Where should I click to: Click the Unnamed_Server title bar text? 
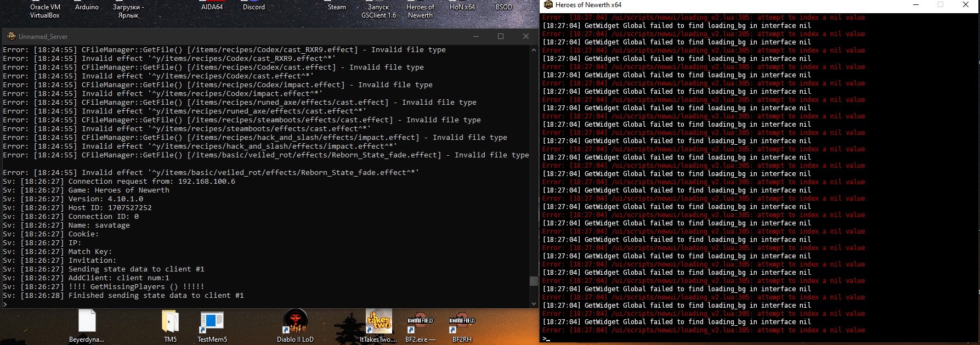(x=43, y=37)
